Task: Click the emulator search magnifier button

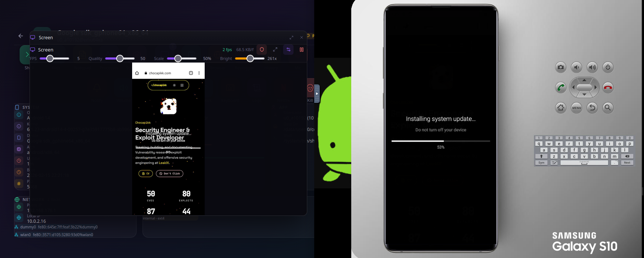Action: tap(608, 108)
